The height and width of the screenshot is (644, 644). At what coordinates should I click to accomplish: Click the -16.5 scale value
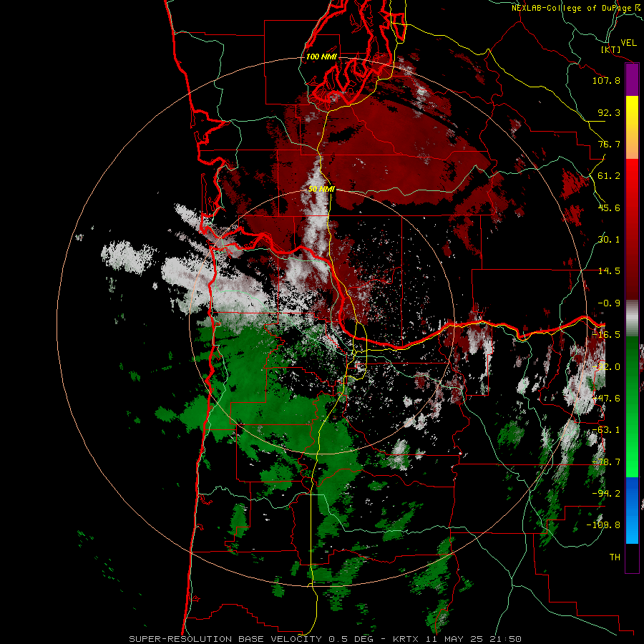(606, 335)
